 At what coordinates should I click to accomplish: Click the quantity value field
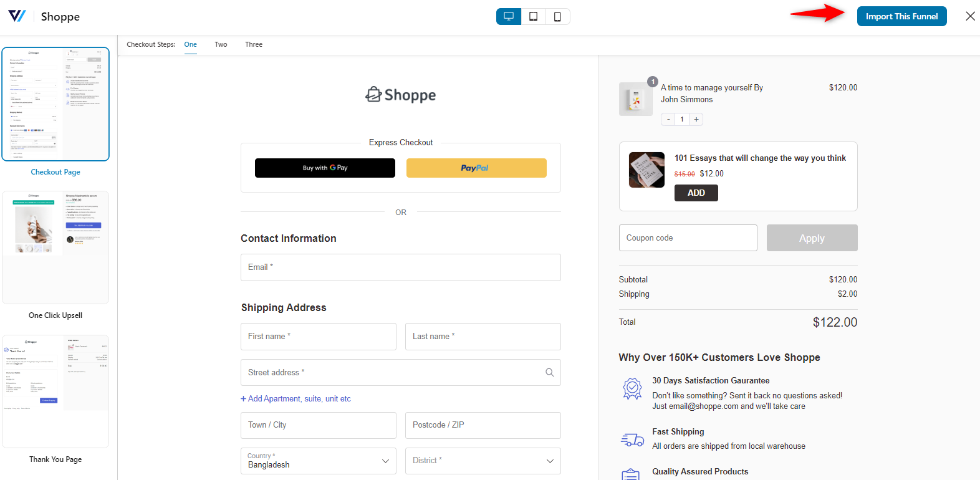tap(682, 119)
